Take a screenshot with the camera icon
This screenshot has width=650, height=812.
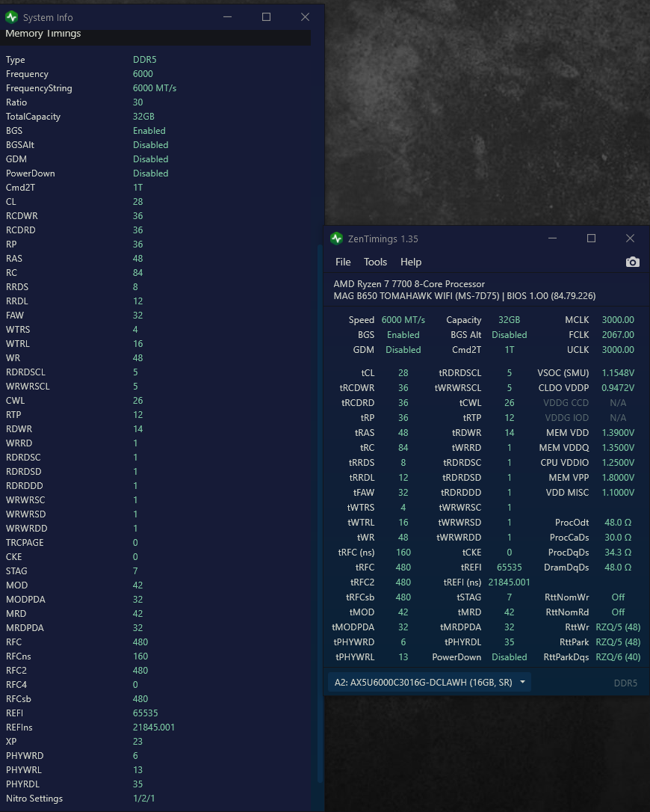tap(632, 262)
